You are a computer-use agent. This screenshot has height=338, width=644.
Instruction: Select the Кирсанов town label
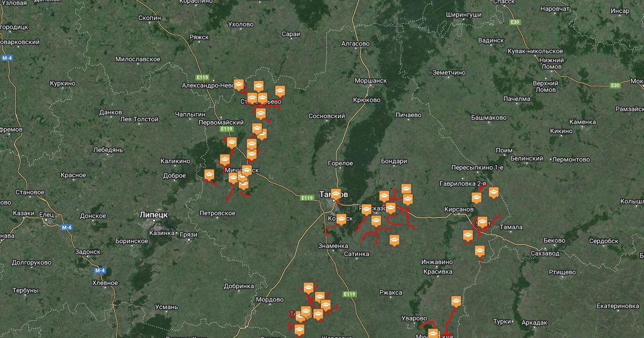tap(459, 209)
